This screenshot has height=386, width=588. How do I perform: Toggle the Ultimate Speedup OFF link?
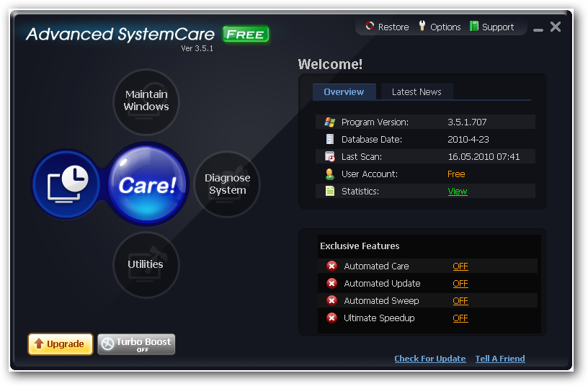click(460, 318)
